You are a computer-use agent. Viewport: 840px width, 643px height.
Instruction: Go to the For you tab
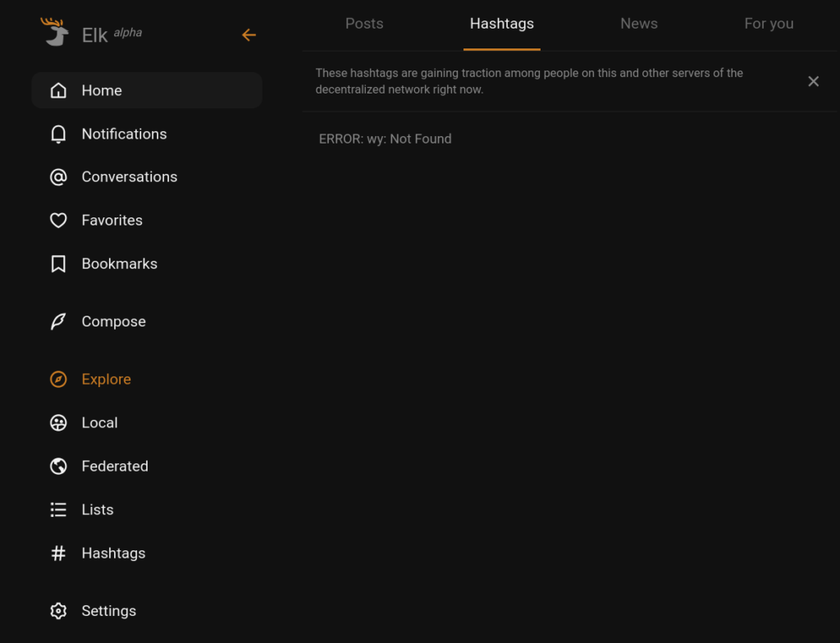769,24
